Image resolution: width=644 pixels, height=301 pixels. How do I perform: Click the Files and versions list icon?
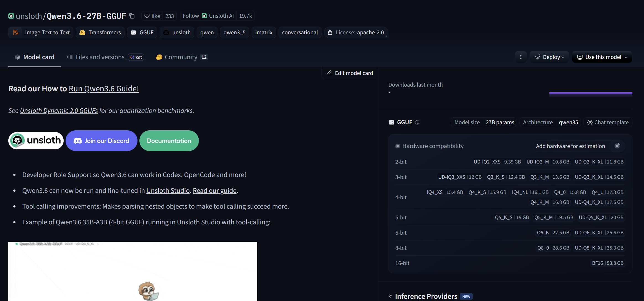point(70,57)
